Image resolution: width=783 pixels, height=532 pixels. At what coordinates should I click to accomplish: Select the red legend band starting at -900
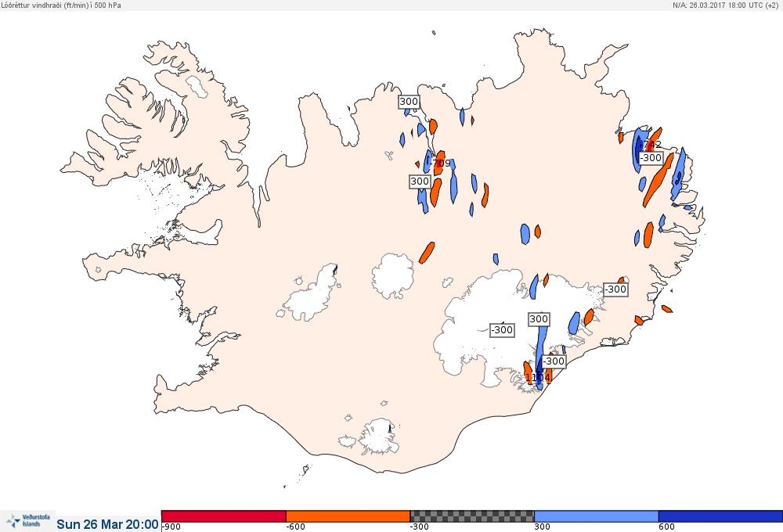click(x=224, y=516)
